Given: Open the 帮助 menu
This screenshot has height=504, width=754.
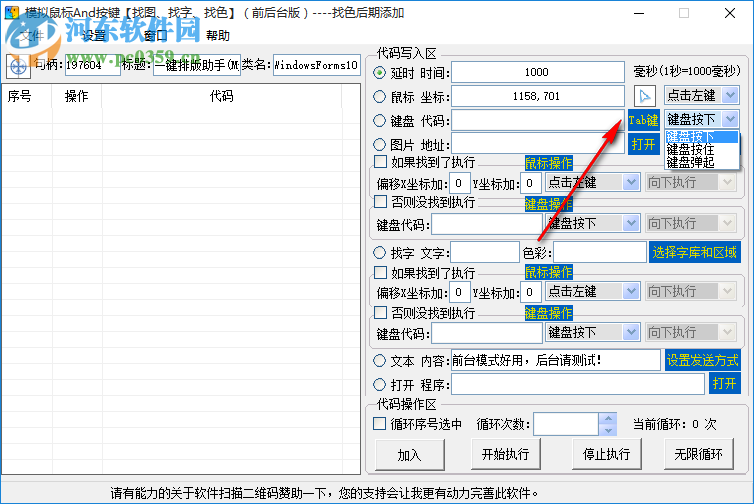Looking at the screenshot, I should point(218,36).
